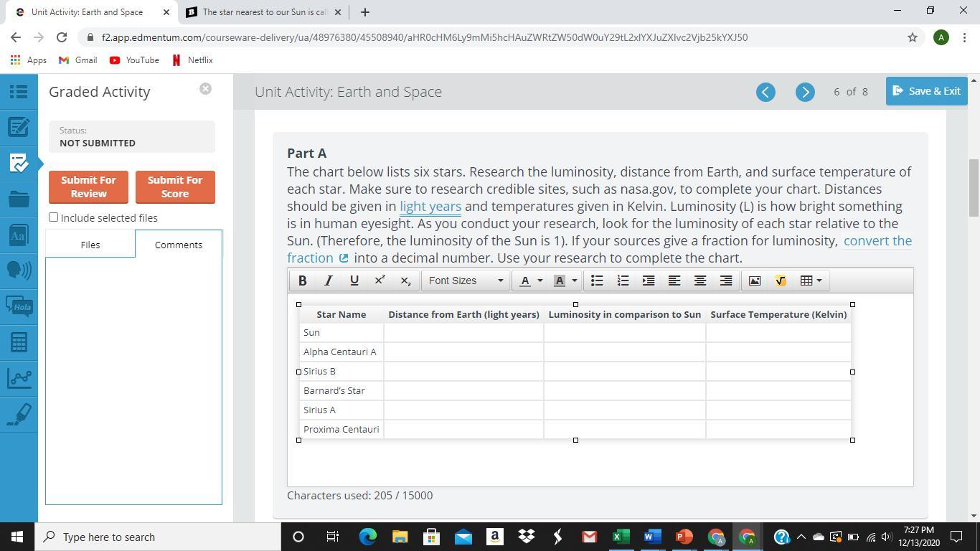Click the Save & Exit button

tap(927, 91)
